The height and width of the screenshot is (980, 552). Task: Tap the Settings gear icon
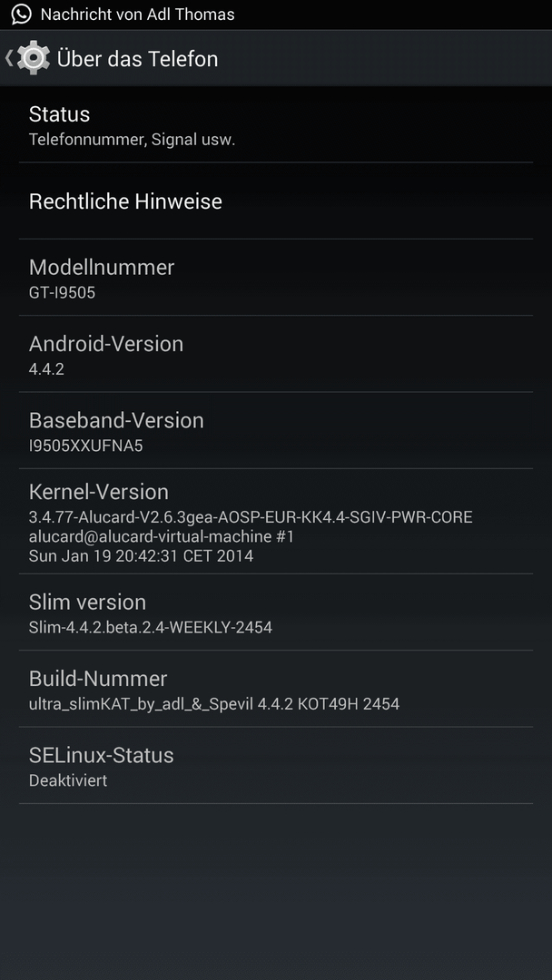[x=34, y=58]
